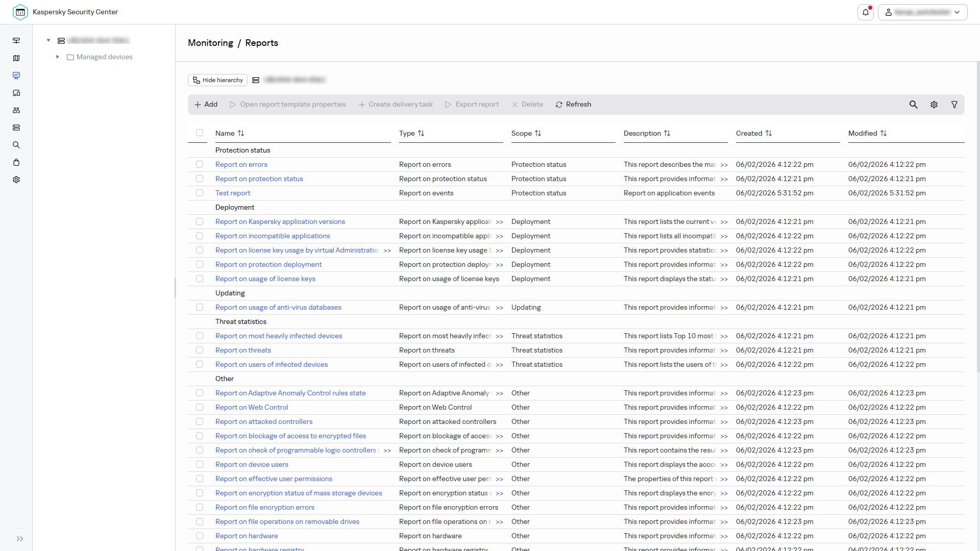The image size is (980, 551).
Task: Open the devices icon in left sidebar
Action: (16, 93)
